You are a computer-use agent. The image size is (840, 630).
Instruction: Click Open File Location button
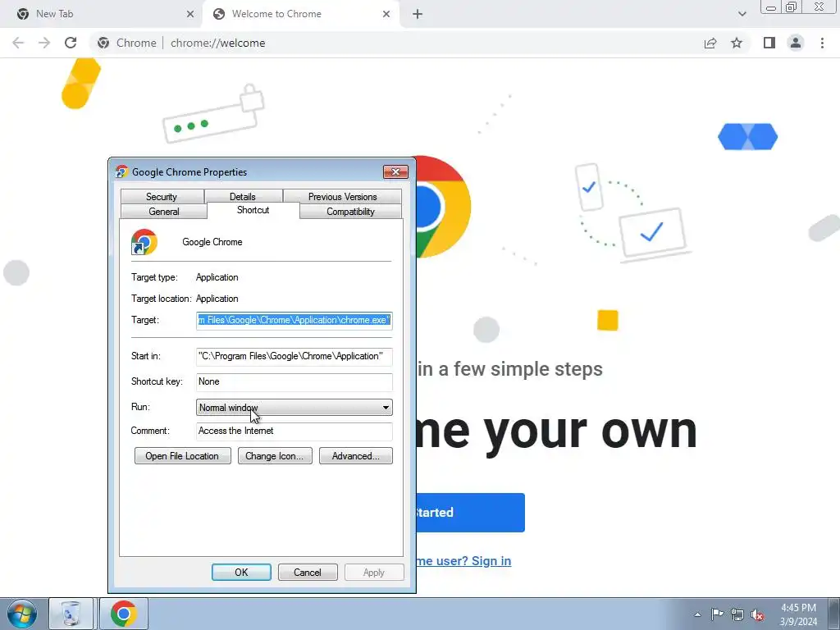(x=183, y=456)
